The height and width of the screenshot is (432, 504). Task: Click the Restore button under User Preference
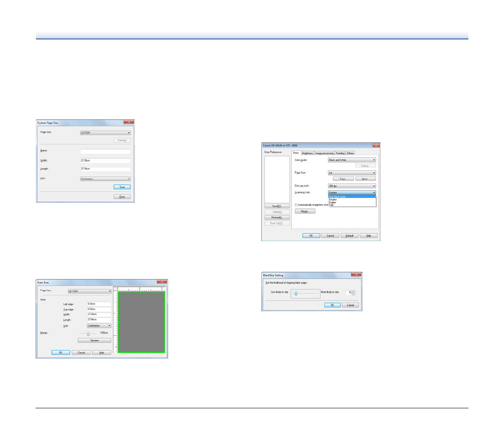(277, 217)
